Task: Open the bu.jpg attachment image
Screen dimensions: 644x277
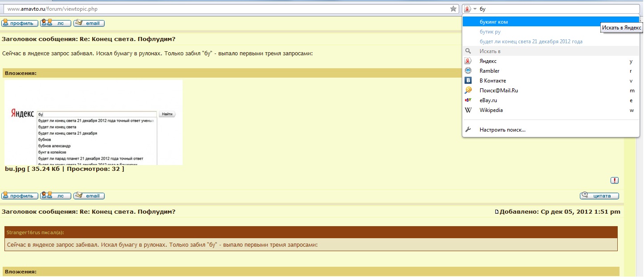Action: click(94, 123)
